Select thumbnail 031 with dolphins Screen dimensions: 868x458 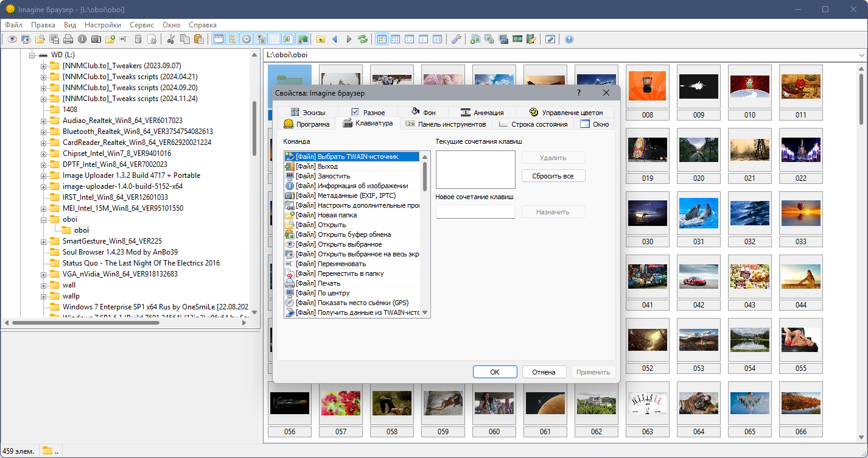tap(699, 213)
